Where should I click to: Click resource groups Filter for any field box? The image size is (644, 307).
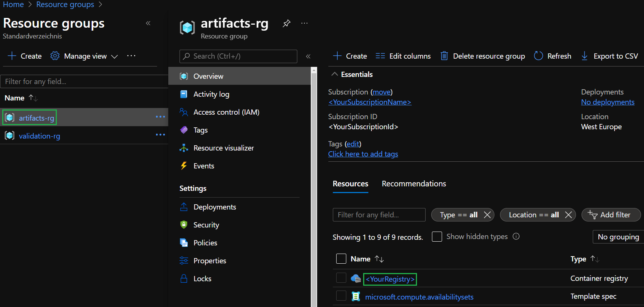tap(84, 81)
